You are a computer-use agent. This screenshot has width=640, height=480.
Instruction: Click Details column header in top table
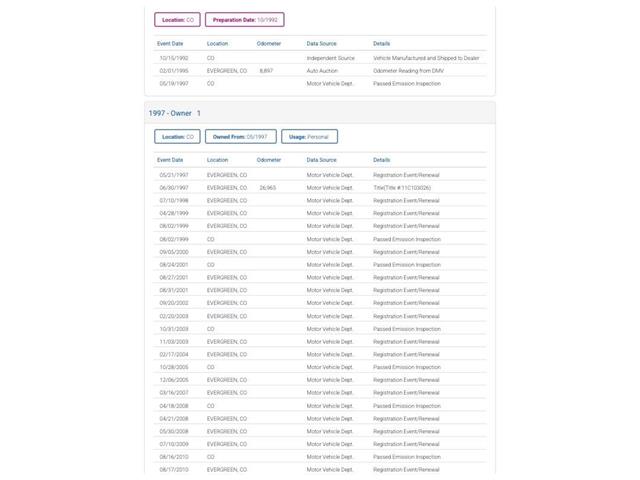pyautogui.click(x=381, y=44)
